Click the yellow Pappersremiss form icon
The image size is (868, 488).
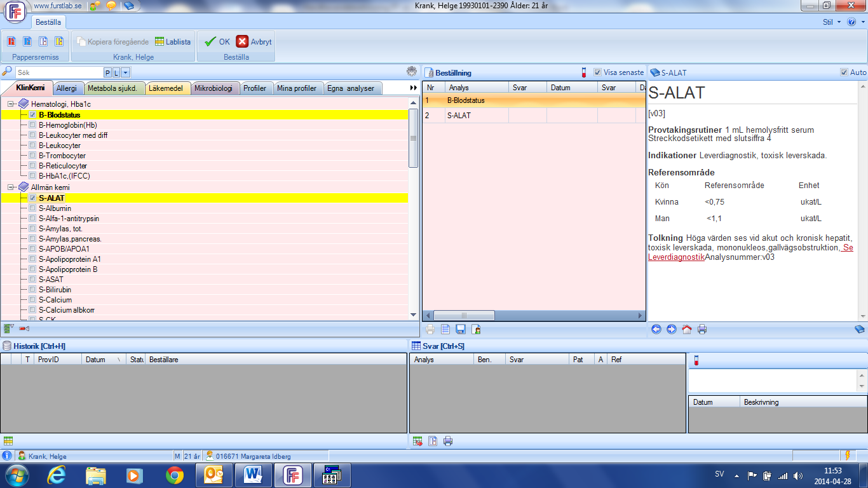[x=59, y=41]
